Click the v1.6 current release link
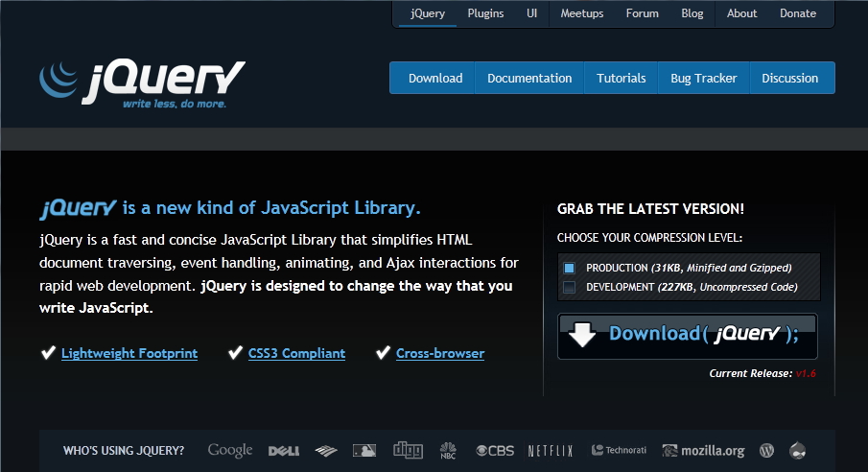 805,373
